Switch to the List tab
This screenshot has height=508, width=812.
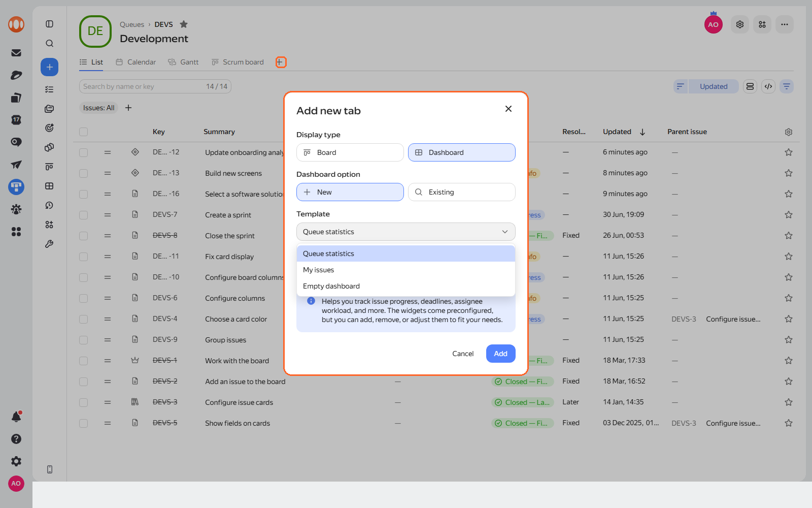pos(91,62)
